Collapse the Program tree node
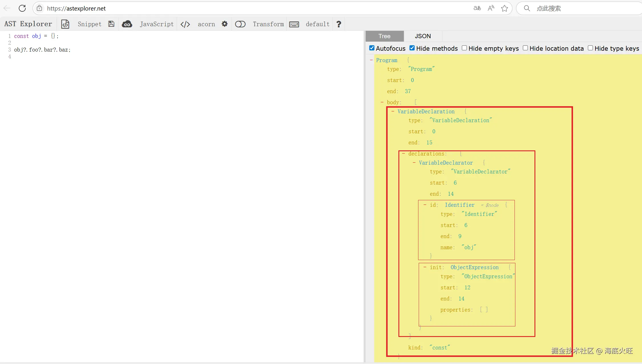 click(x=371, y=60)
